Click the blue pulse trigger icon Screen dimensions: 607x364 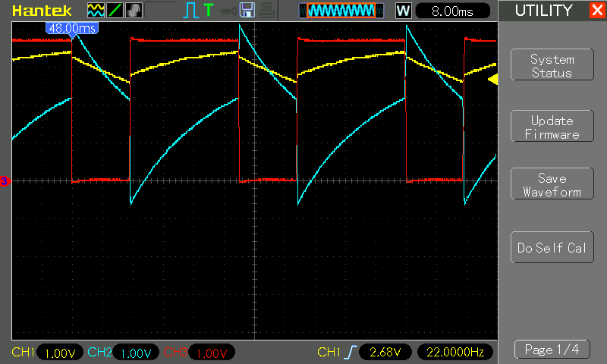190,10
